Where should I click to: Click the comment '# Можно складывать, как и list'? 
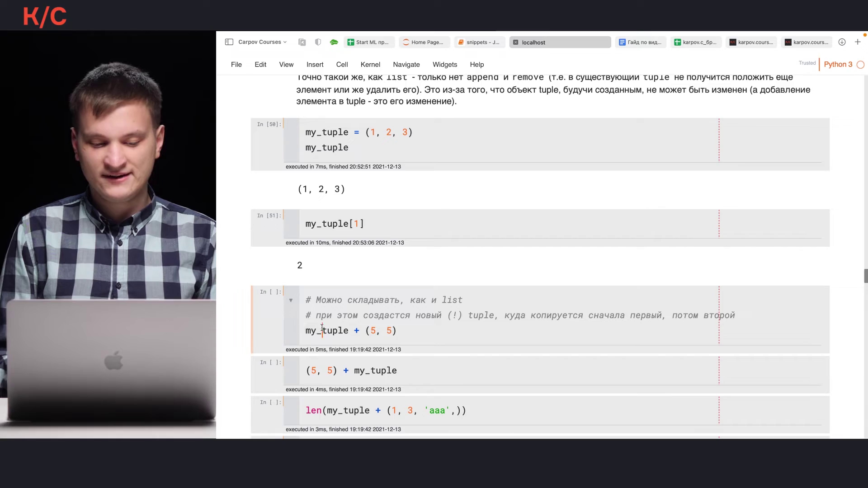384,300
